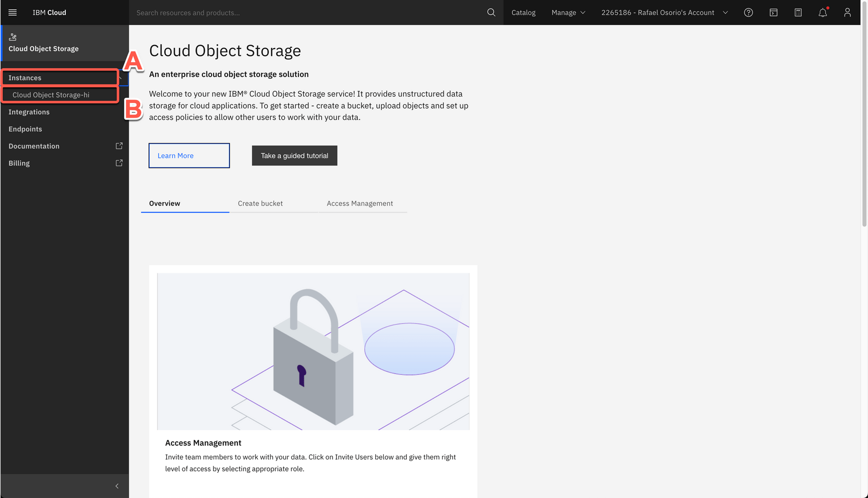This screenshot has width=868, height=498.
Task: Switch to the Access Management tab
Action: (x=360, y=204)
